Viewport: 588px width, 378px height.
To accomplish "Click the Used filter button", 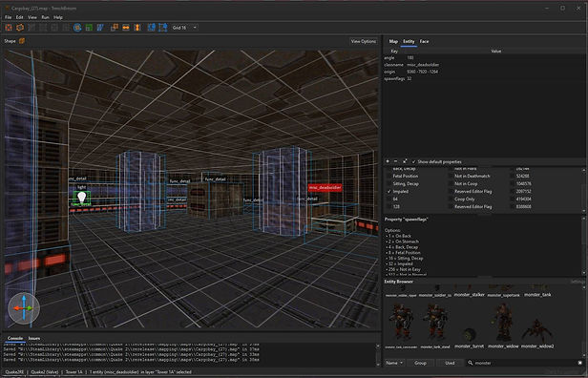I will click(x=450, y=363).
